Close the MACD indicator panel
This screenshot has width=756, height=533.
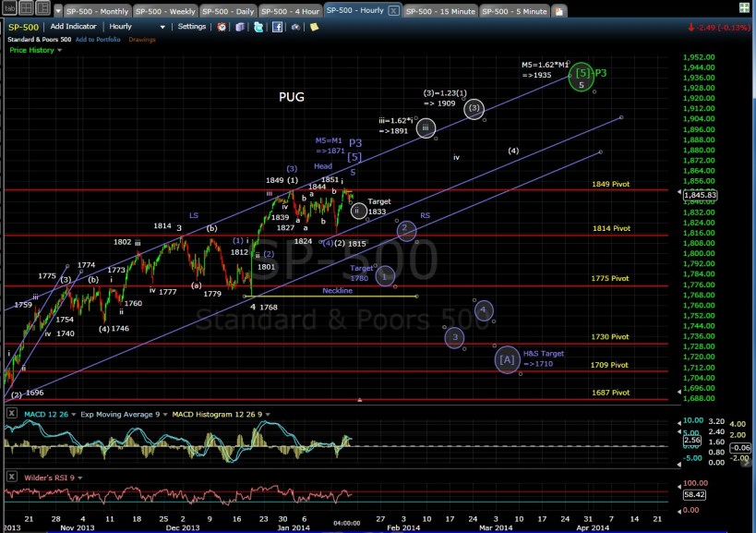pyautogui.click(x=12, y=413)
